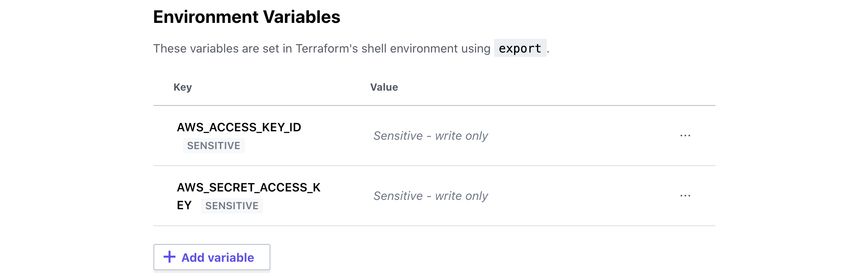868x277 pixels.
Task: Click the Key column header
Action: [x=183, y=87]
